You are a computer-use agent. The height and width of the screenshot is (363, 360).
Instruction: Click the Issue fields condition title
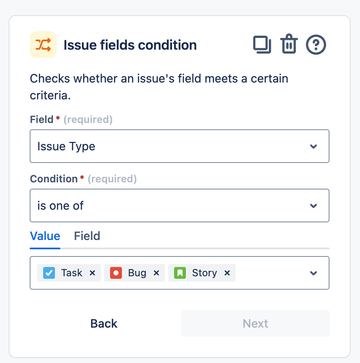coord(130,45)
